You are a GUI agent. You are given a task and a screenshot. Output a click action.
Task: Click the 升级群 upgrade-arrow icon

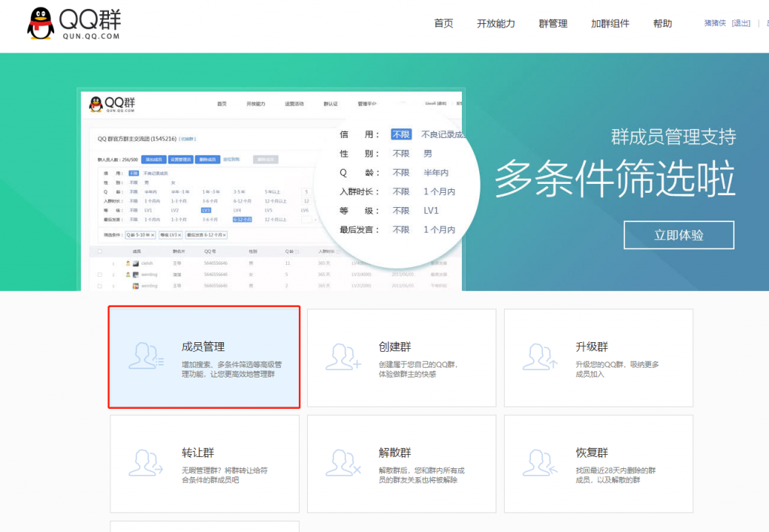click(x=540, y=356)
